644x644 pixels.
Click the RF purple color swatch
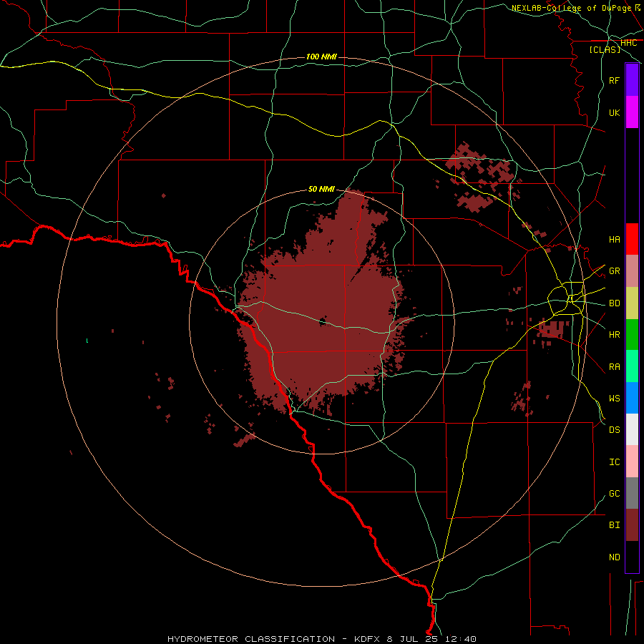pos(632,80)
